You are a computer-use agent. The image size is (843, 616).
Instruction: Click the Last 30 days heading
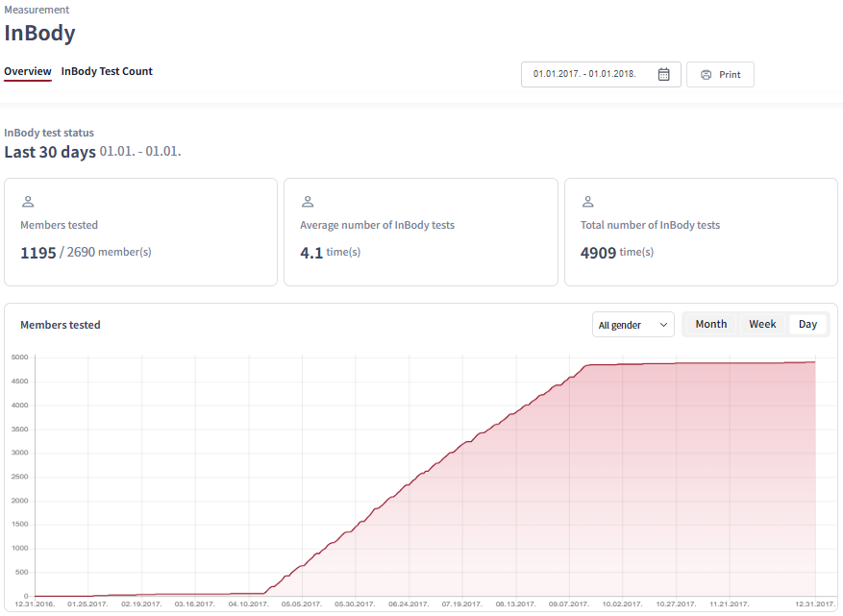pyautogui.click(x=50, y=152)
